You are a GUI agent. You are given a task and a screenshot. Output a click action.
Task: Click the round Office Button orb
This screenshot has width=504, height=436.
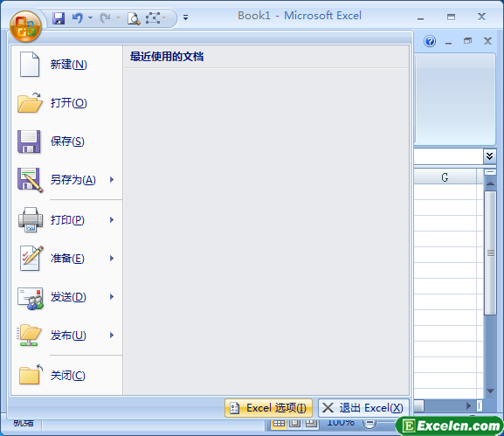point(25,26)
